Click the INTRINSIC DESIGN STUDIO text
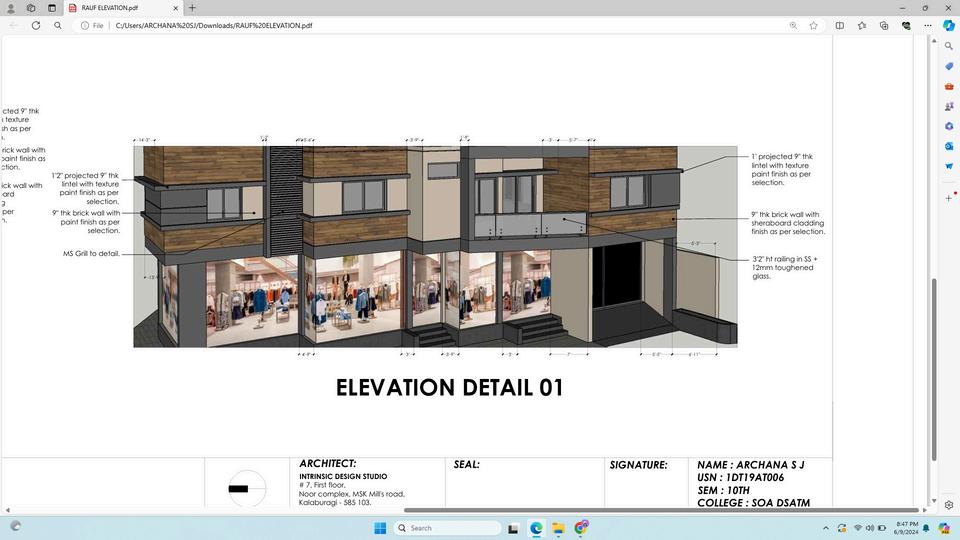960x540 pixels. pyautogui.click(x=343, y=476)
